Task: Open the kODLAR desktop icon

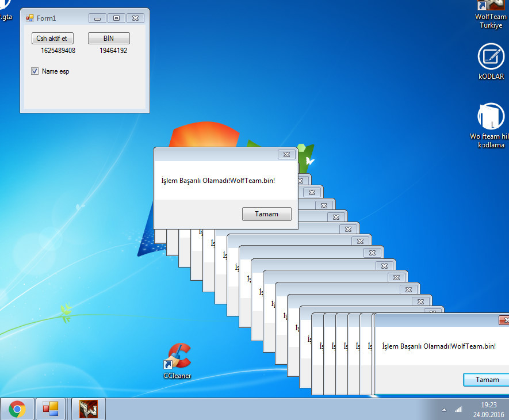Action: click(491, 62)
